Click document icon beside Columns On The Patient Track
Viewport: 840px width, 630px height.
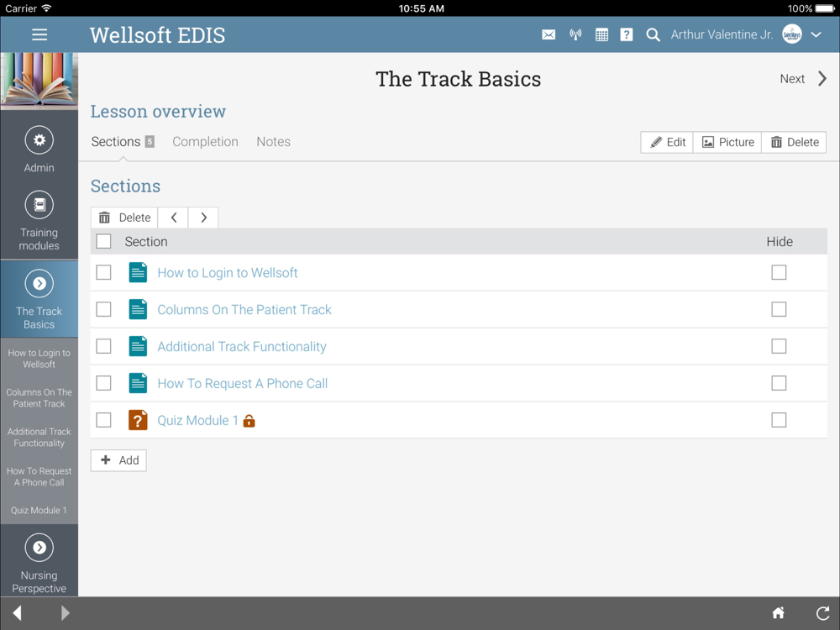point(138,310)
